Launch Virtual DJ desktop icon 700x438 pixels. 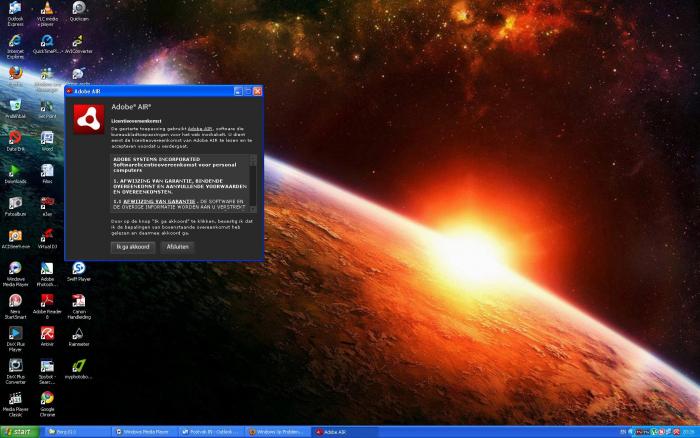coord(47,239)
